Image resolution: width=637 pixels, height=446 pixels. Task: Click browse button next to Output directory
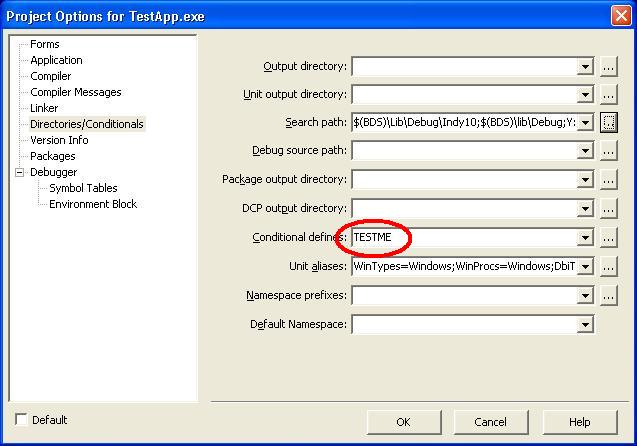[609, 67]
